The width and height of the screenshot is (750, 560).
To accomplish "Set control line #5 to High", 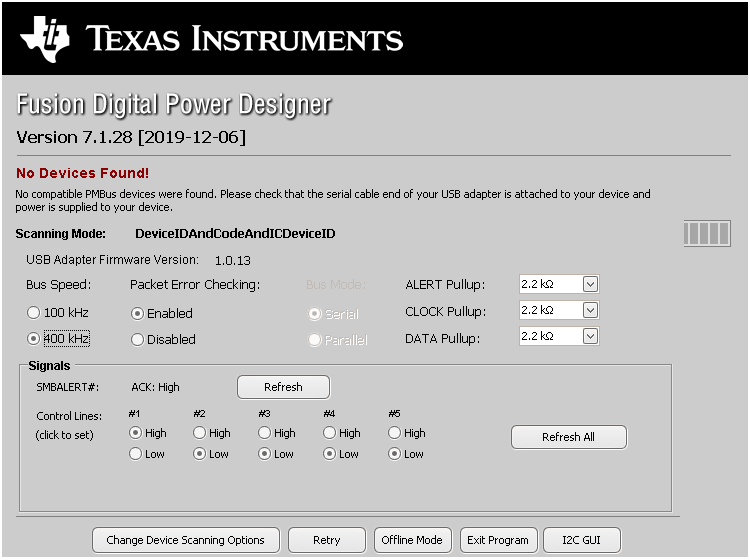I will (395, 433).
